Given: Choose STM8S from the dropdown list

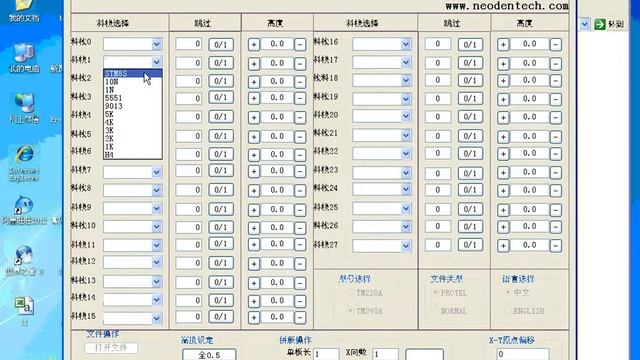Looking at the screenshot, I should click(133, 74).
